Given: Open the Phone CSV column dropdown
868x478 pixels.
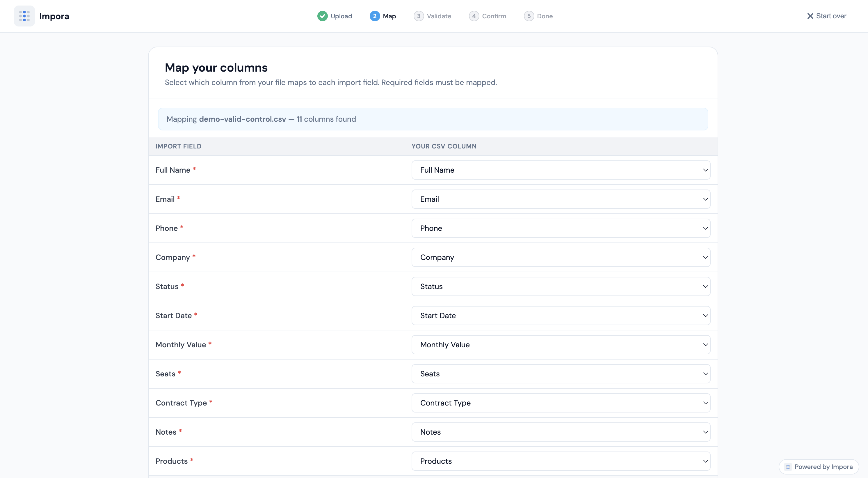Looking at the screenshot, I should point(561,228).
